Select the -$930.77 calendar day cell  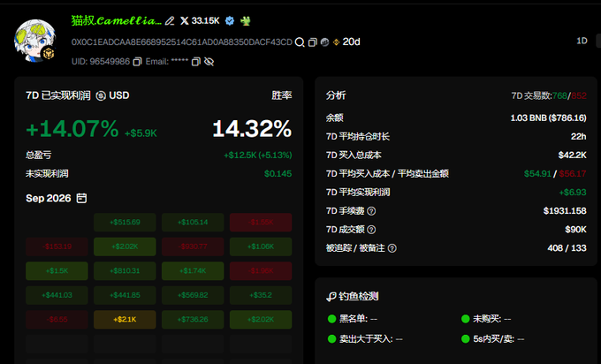(x=193, y=246)
